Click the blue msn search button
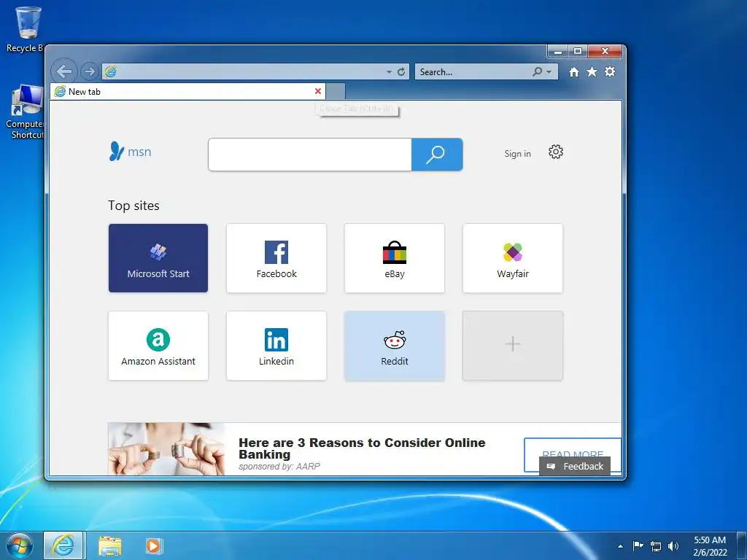Screen dimensions: 747x560 [437, 155]
